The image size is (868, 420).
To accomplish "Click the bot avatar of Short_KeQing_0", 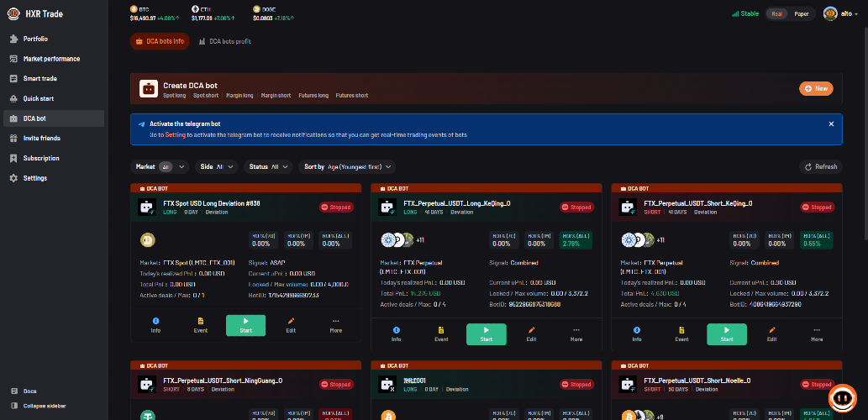I will pyautogui.click(x=629, y=207).
